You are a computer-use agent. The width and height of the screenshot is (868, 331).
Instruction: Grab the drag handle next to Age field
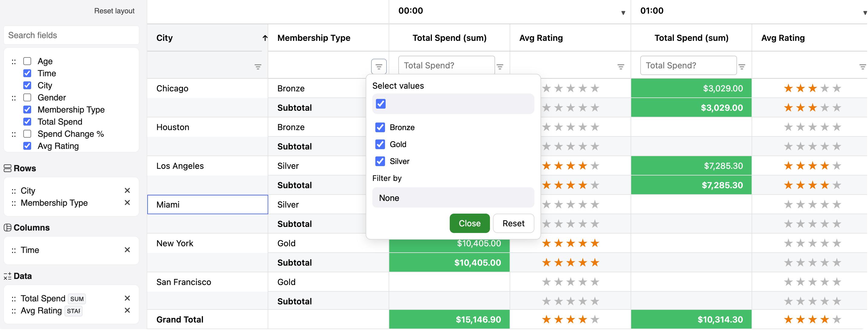[x=14, y=62]
